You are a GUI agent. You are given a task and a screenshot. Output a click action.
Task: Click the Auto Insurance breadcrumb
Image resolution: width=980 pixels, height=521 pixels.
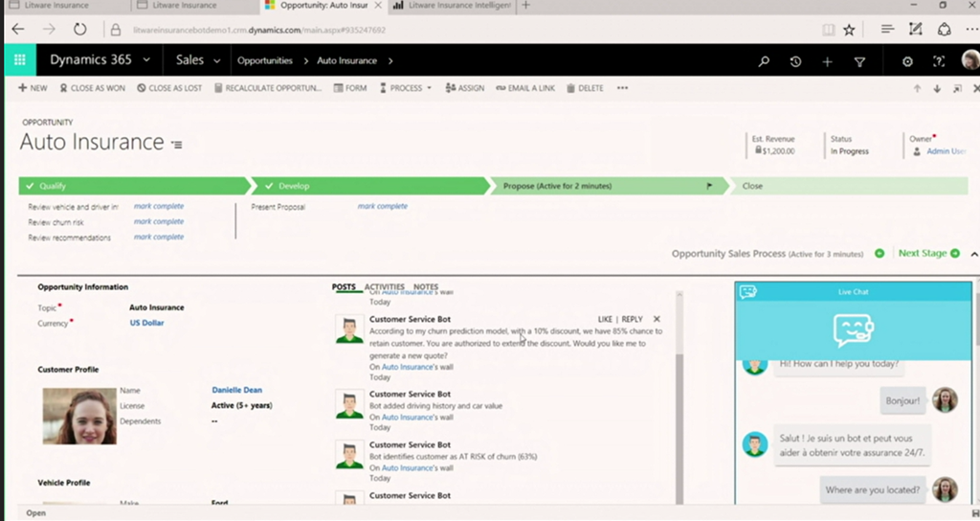pos(346,60)
